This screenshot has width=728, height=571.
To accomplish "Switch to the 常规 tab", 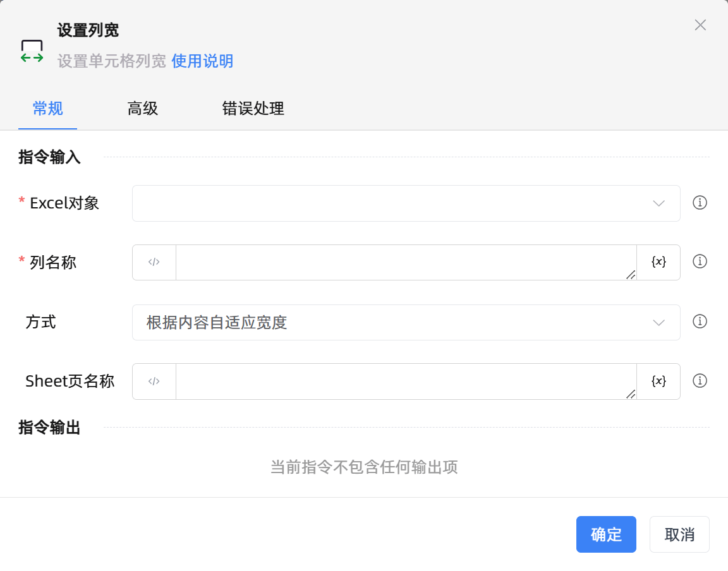I will tap(48, 109).
